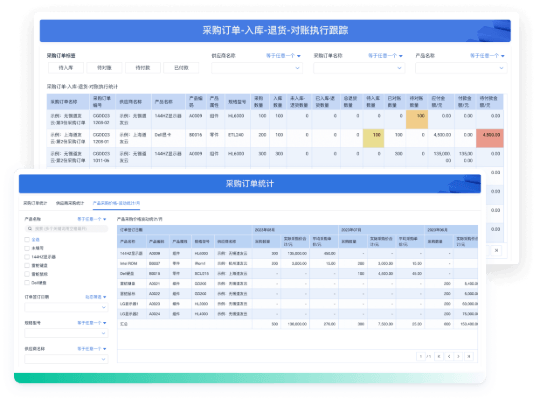Tick the 雷蛇鼠标 checkbox
This screenshot has width=540, height=399.
click(x=27, y=274)
